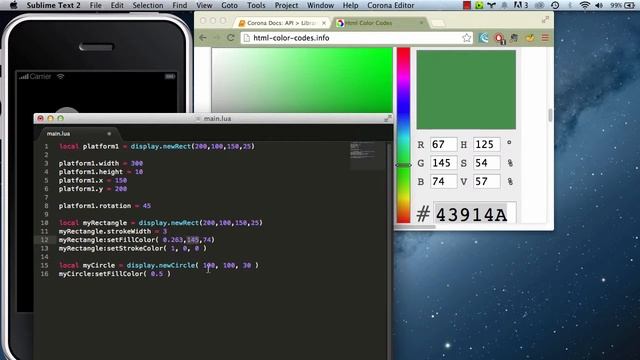
Task: Close the Html Color Codes tab
Action: (421, 23)
